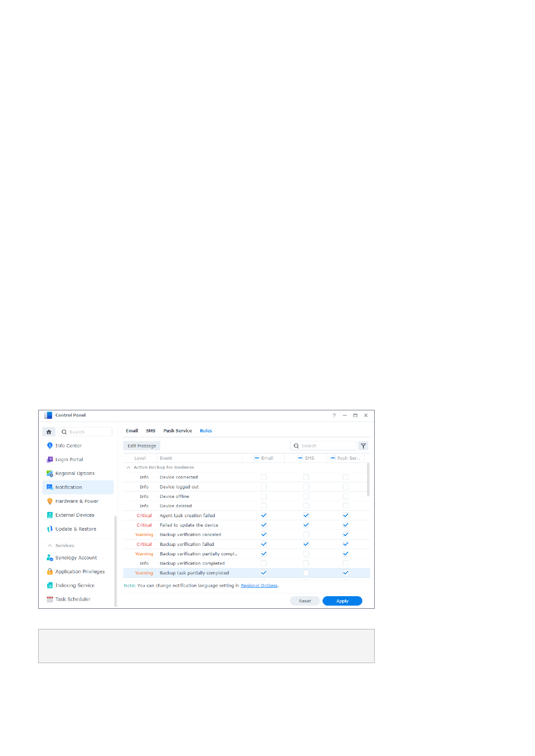Click the help question mark icon
Image resolution: width=535 pixels, height=756 pixels.
[x=334, y=416]
